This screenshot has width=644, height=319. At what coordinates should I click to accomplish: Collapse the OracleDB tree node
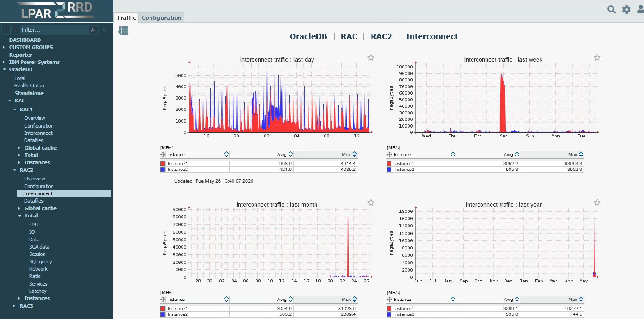4,69
